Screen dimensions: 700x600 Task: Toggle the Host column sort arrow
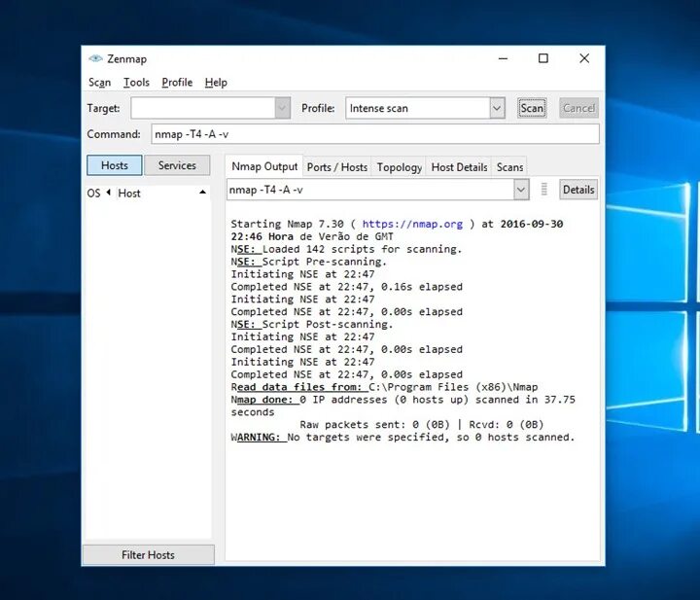(202, 193)
